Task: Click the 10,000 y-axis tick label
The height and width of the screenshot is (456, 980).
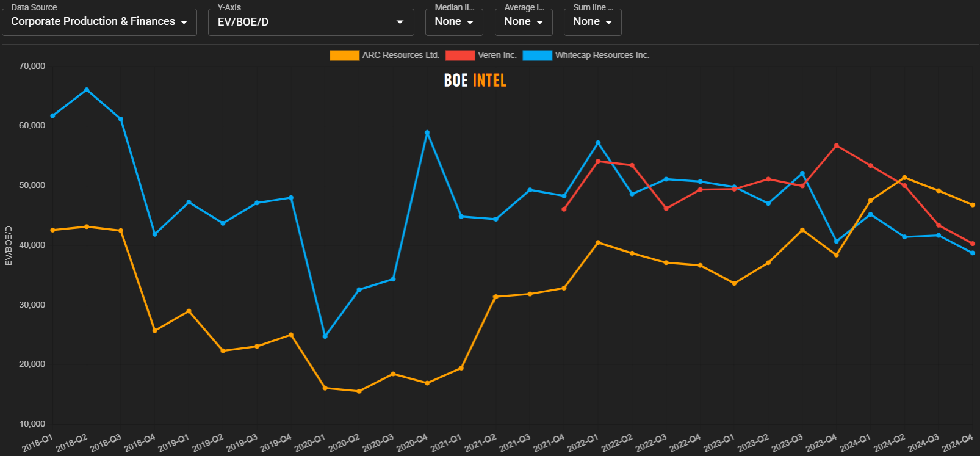Action: (x=32, y=424)
